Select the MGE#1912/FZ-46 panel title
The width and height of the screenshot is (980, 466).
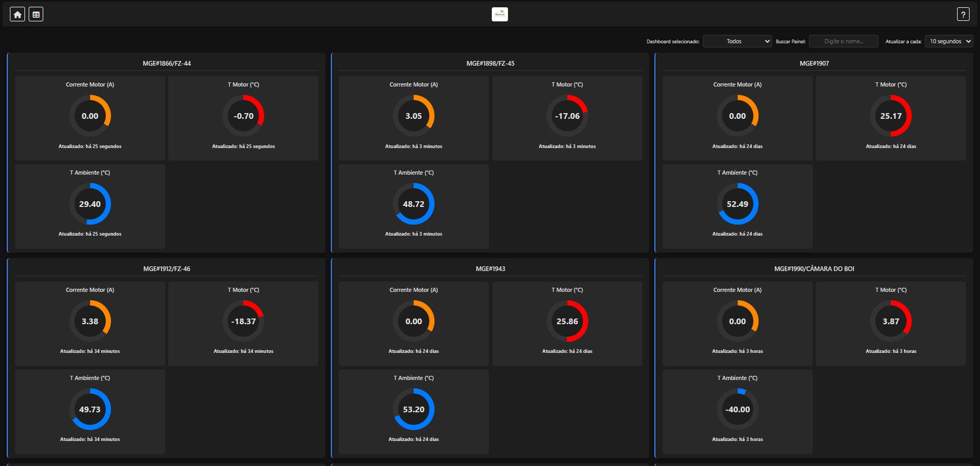(167, 269)
